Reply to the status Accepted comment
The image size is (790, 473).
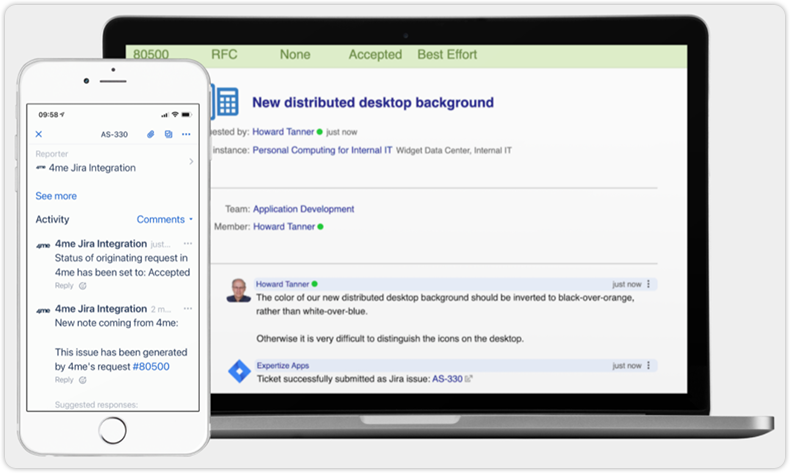pos(64,286)
